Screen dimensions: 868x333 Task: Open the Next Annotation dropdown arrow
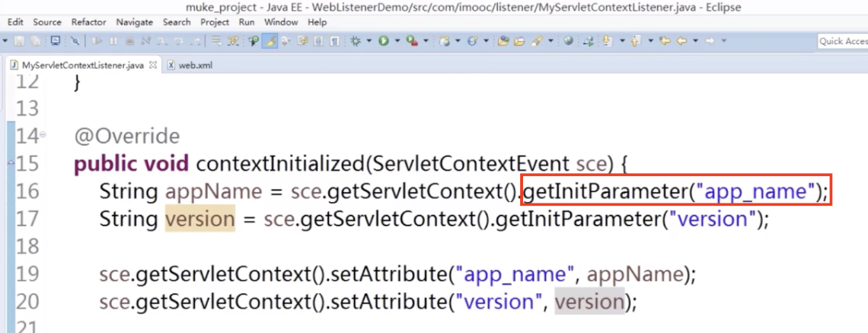pos(622,41)
